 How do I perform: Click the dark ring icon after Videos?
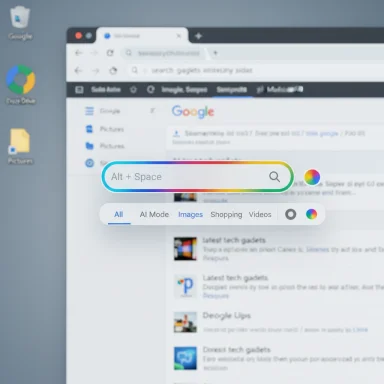click(291, 214)
